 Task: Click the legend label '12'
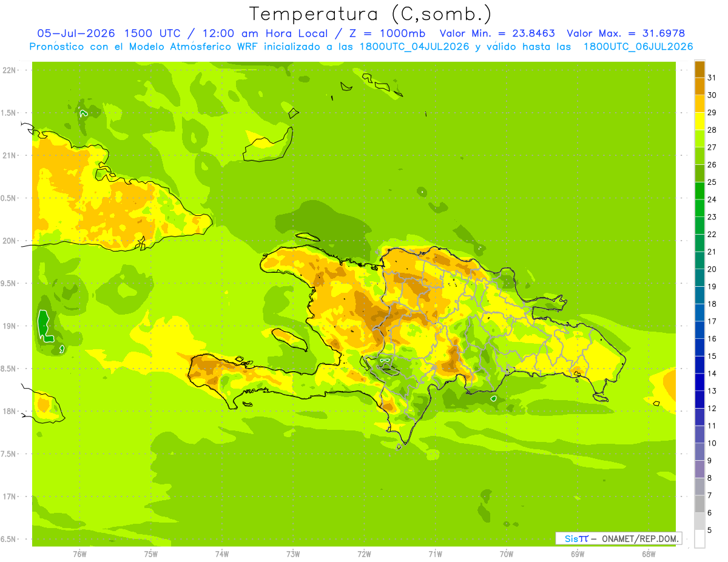pyautogui.click(x=712, y=408)
